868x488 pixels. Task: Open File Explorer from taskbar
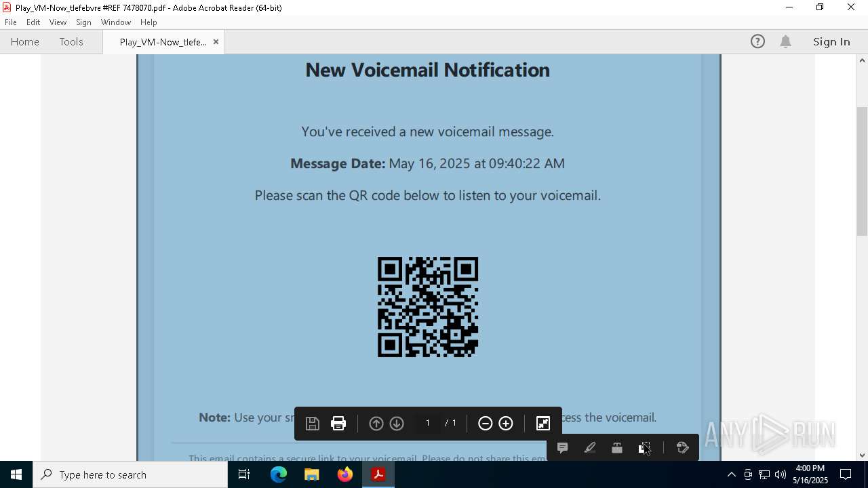coord(311,474)
